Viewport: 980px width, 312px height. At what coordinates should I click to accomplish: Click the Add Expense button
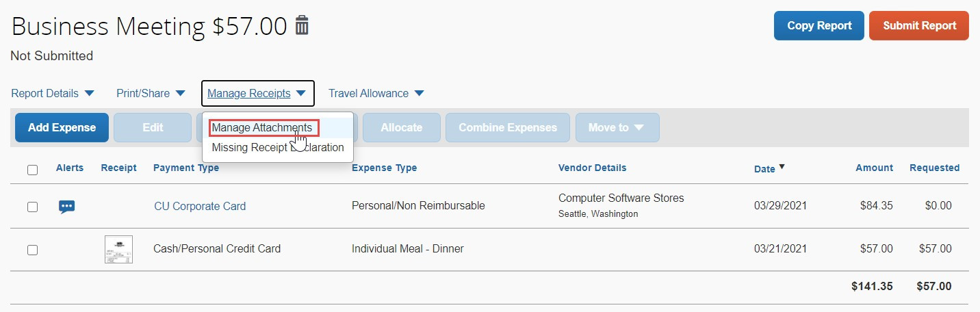[62, 127]
